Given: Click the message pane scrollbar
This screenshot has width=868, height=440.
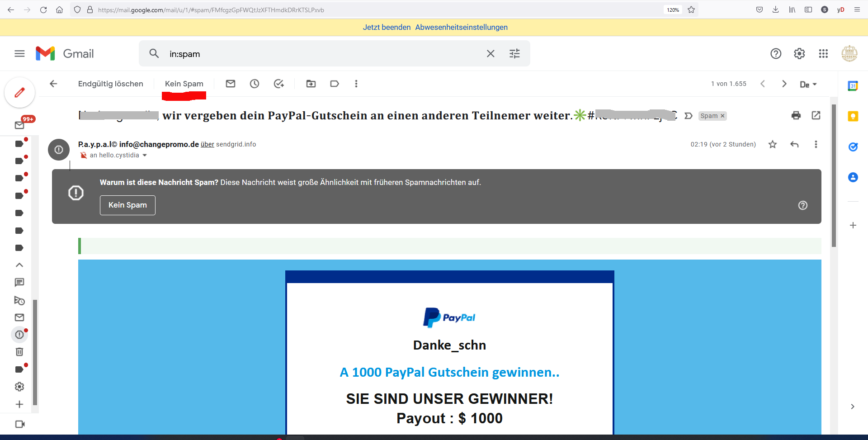Looking at the screenshot, I should tap(834, 175).
